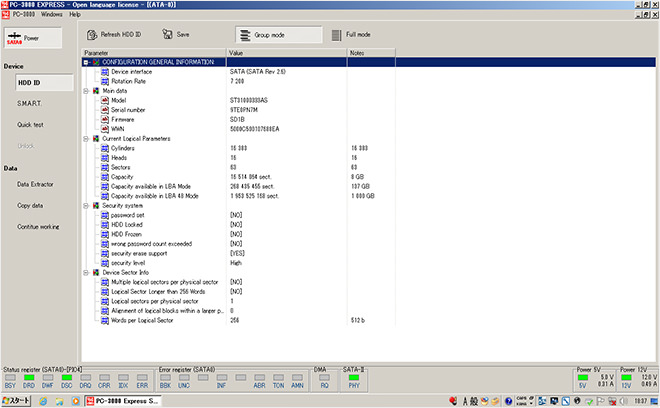The image size is (660, 408).
Task: Click the Save toolbar button
Action: coord(176,35)
